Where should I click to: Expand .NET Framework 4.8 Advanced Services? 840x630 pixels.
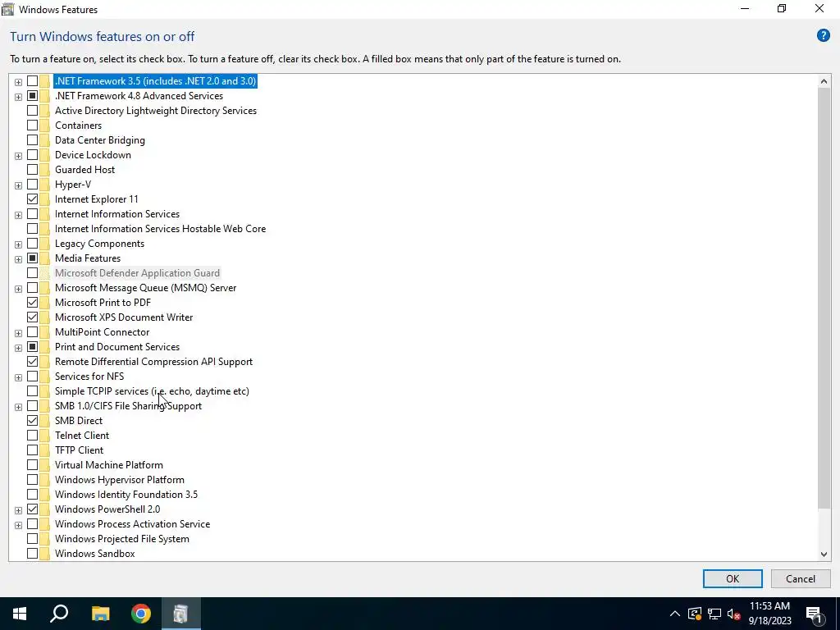click(18, 97)
